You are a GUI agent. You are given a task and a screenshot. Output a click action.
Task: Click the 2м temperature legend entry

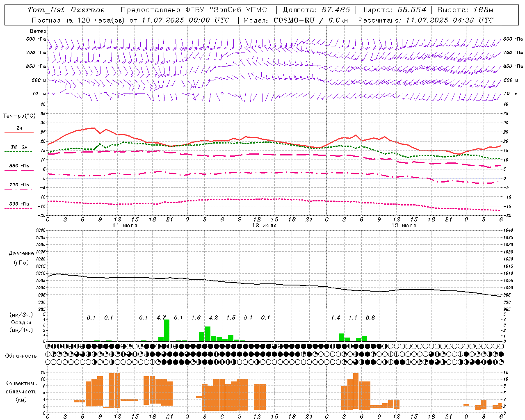pyautogui.click(x=19, y=128)
